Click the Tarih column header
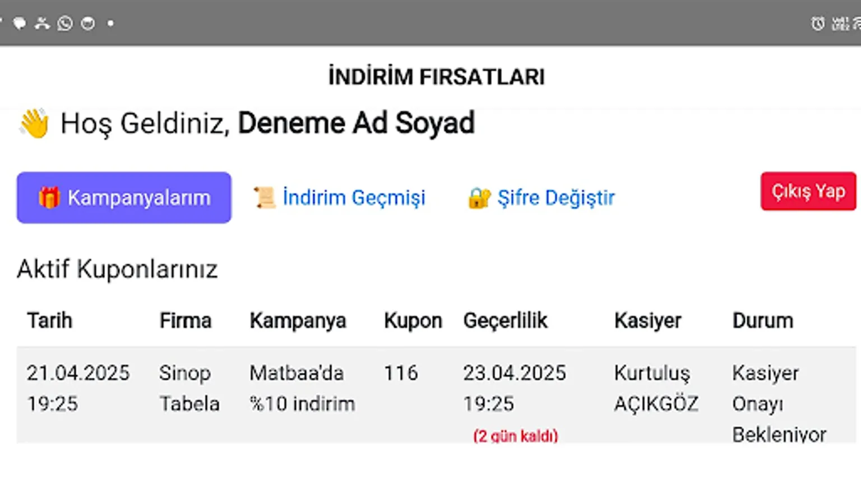Viewport: 861px width, 504px height. point(49,320)
